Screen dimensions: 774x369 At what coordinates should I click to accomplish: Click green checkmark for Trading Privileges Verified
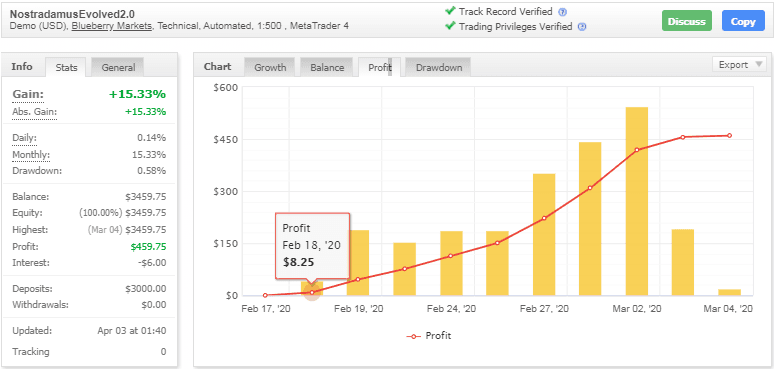(x=450, y=26)
